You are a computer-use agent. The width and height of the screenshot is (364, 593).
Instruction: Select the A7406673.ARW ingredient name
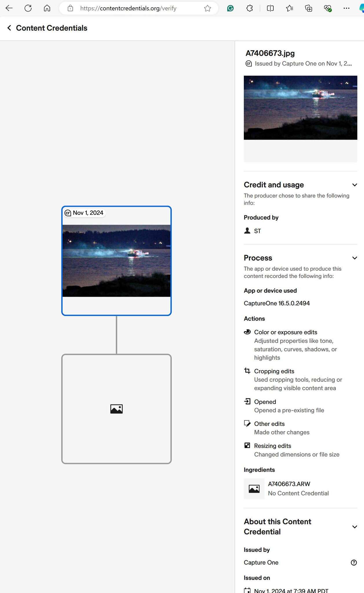click(x=289, y=484)
